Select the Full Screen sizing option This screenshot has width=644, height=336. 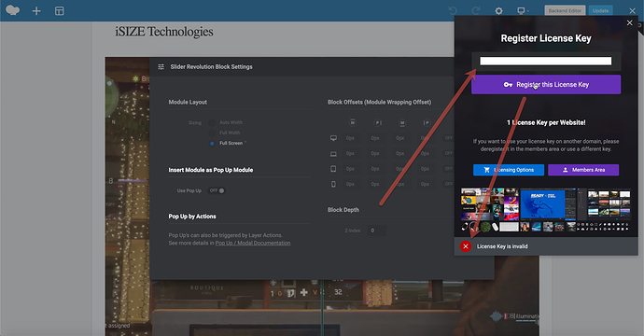(x=212, y=144)
